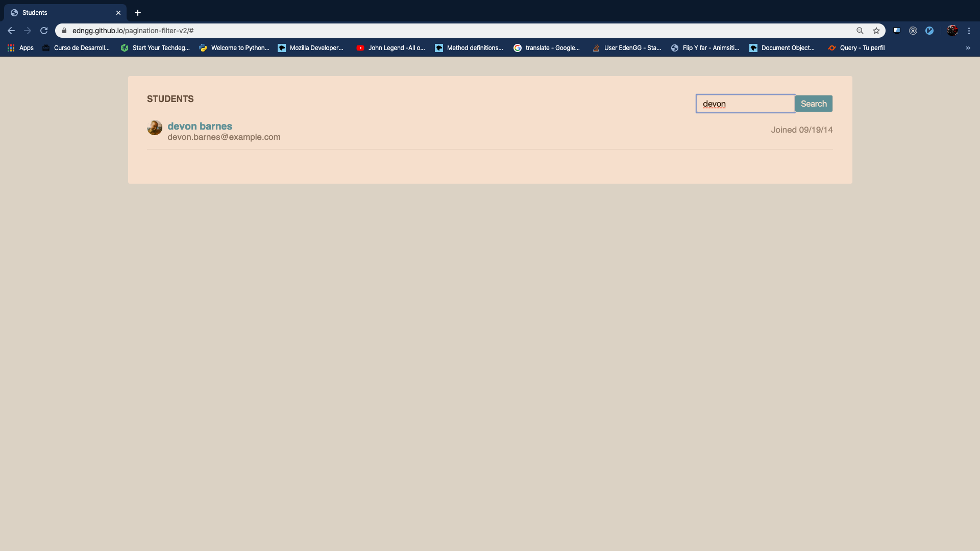Click the Search button
Viewport: 980px width, 551px height.
(814, 104)
